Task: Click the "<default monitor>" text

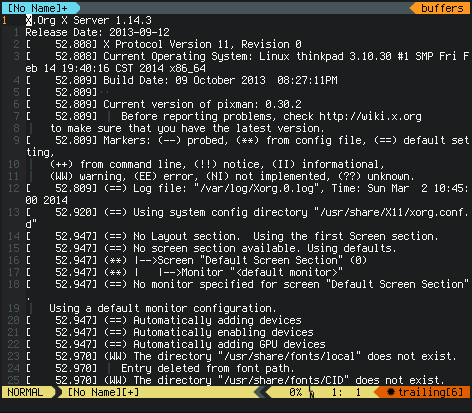Action: (286, 272)
